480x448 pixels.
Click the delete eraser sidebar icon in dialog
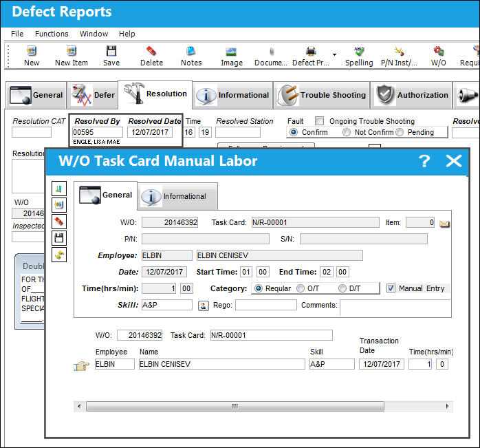tap(59, 221)
